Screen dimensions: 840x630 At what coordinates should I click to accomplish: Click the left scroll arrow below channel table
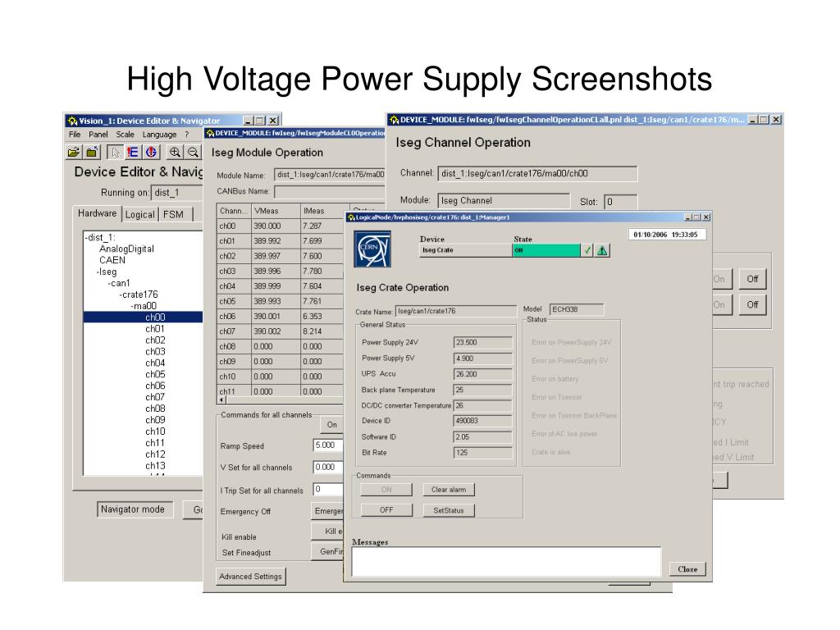[x=221, y=399]
